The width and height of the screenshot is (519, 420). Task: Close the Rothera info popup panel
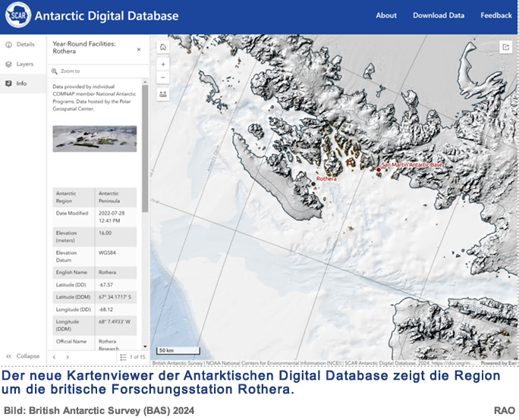(x=138, y=49)
